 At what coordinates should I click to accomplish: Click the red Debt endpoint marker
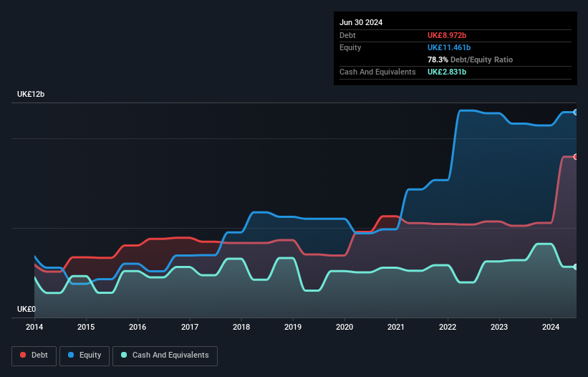(x=576, y=157)
